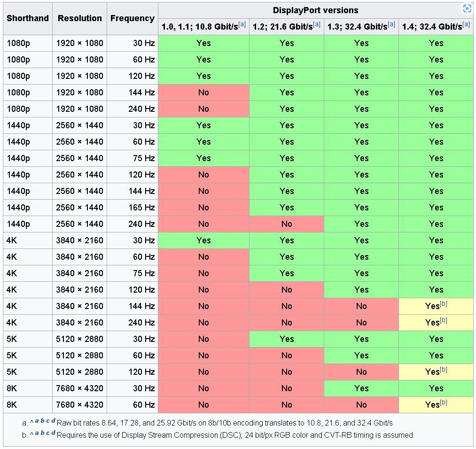This screenshot has width=476, height=449.
Task: Follow back-link 'd' of the raw bit rates note
Action: tap(54, 420)
